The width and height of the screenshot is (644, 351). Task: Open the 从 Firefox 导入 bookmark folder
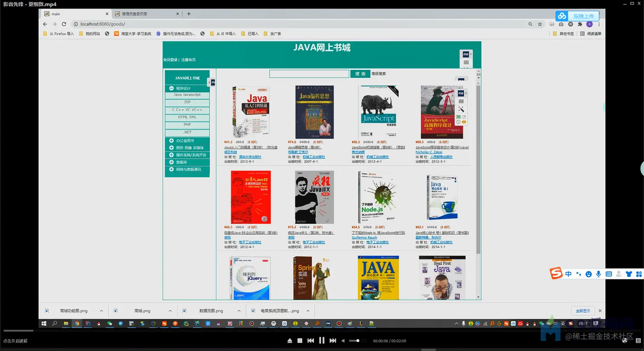pos(59,34)
